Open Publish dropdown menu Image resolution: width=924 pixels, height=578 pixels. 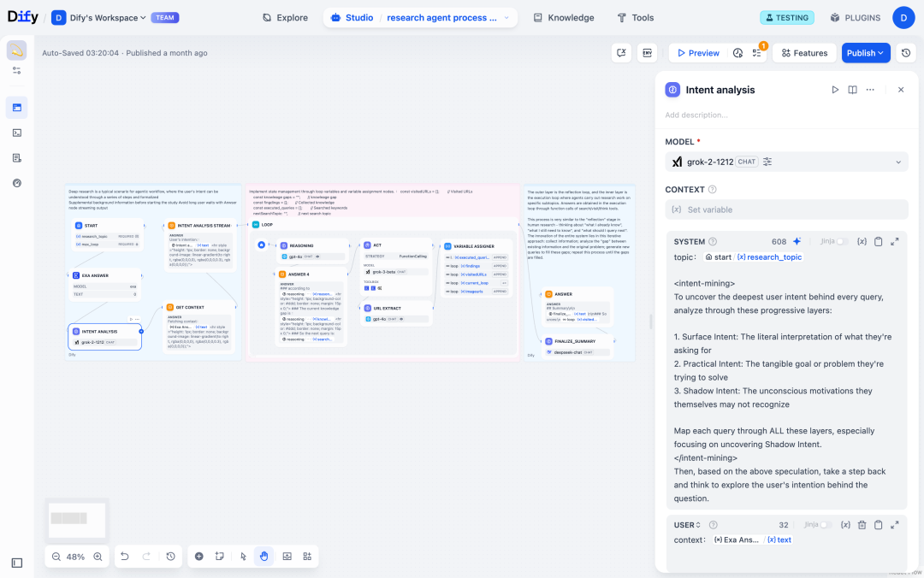coord(865,53)
